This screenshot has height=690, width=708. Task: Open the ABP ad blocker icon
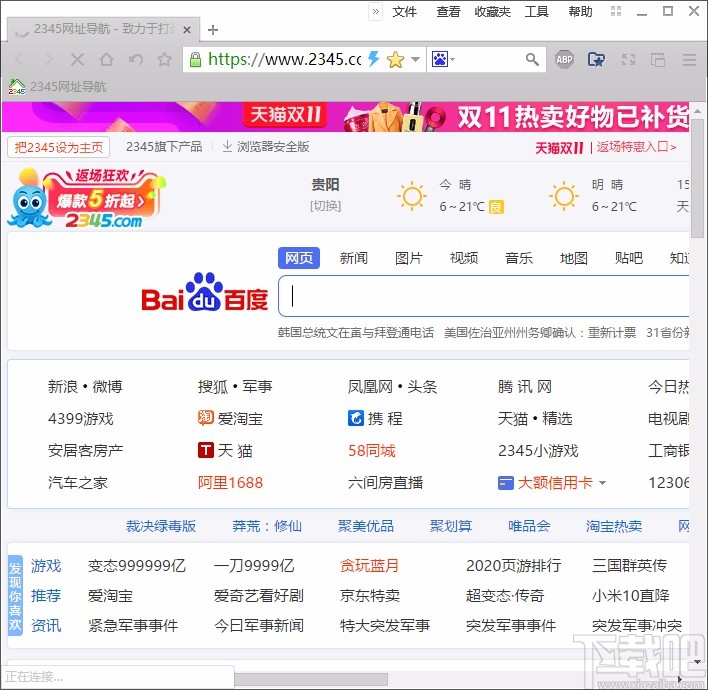[x=564, y=59]
